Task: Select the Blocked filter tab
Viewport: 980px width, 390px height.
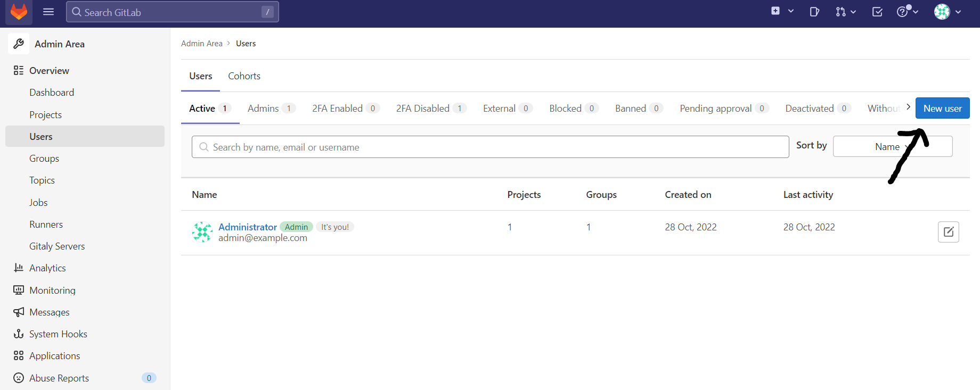Action: tap(574, 109)
